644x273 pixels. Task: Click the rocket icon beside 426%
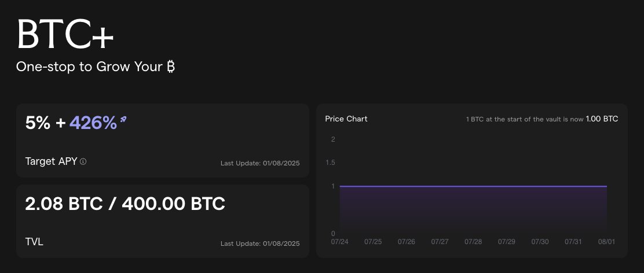tap(123, 119)
